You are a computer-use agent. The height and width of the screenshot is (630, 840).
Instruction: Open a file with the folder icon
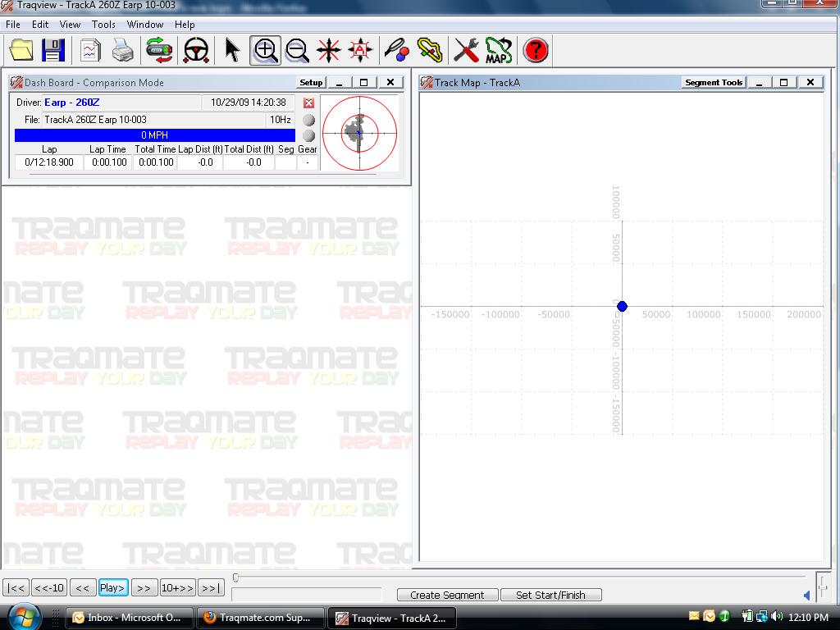click(21, 50)
